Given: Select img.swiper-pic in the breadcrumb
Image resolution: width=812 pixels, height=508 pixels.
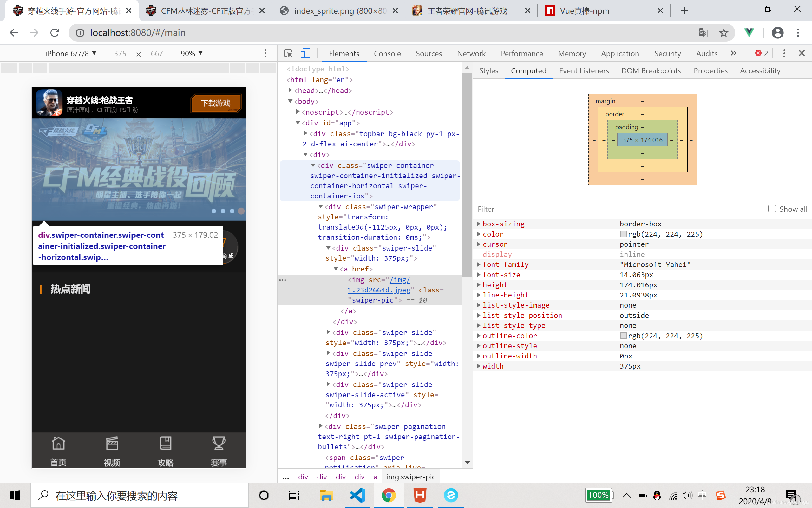Looking at the screenshot, I should [410, 477].
